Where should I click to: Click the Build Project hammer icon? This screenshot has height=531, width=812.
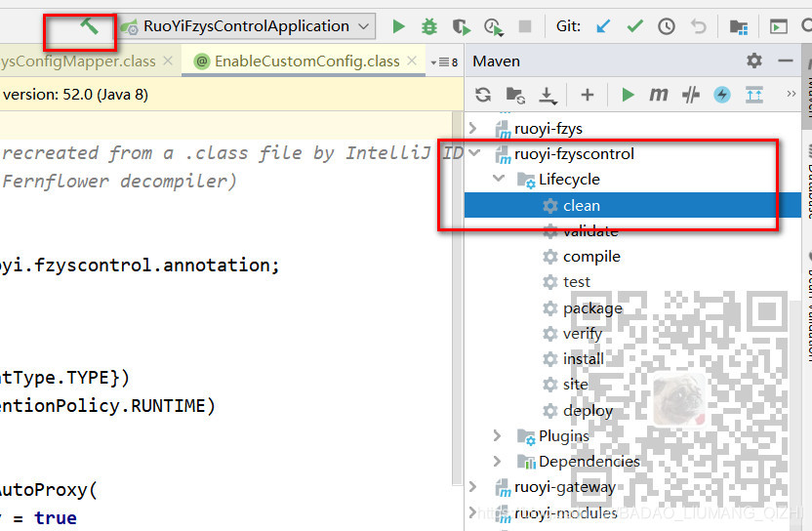tap(89, 26)
